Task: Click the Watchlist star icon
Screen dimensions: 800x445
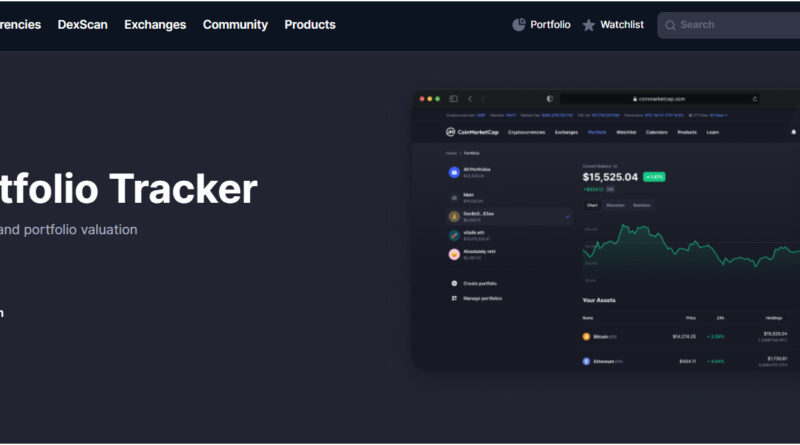Action: click(x=589, y=25)
